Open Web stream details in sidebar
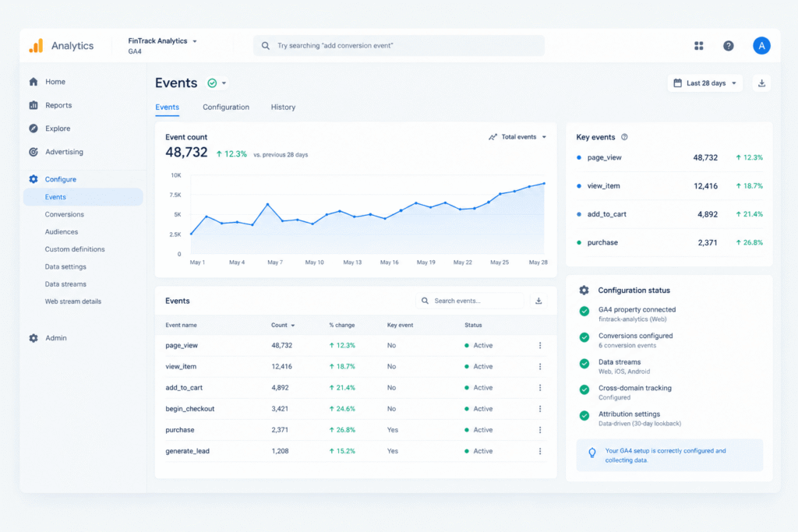The image size is (798, 532). (x=73, y=301)
